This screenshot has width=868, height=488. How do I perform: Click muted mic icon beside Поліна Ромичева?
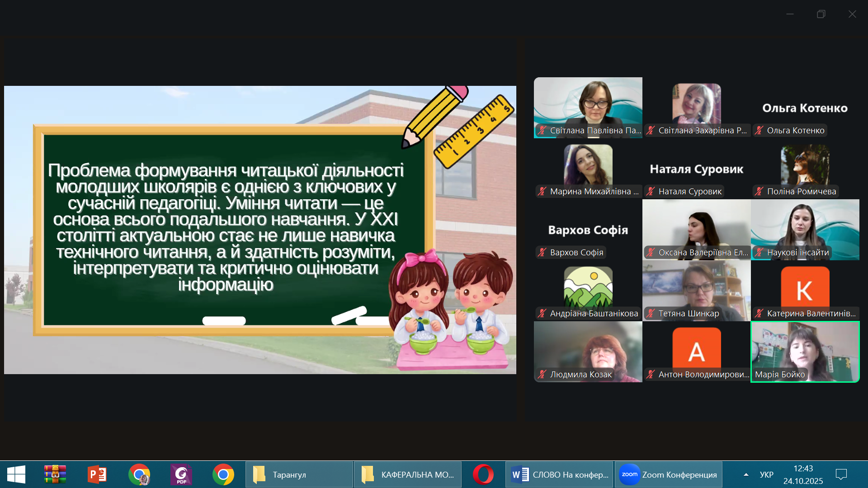pos(759,192)
